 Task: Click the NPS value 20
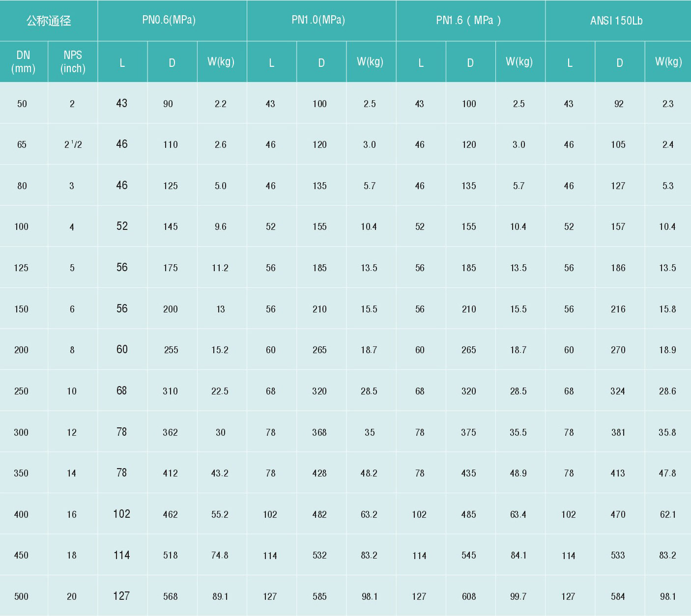click(72, 596)
